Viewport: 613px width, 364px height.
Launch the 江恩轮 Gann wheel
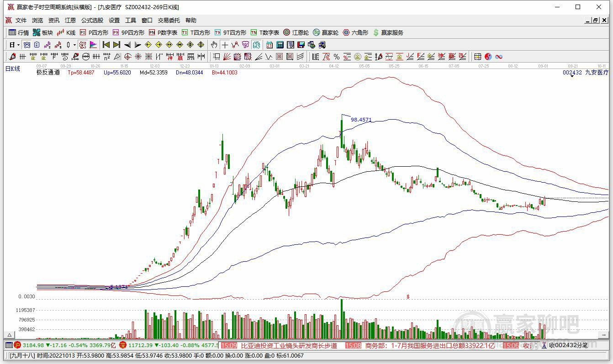point(296,32)
